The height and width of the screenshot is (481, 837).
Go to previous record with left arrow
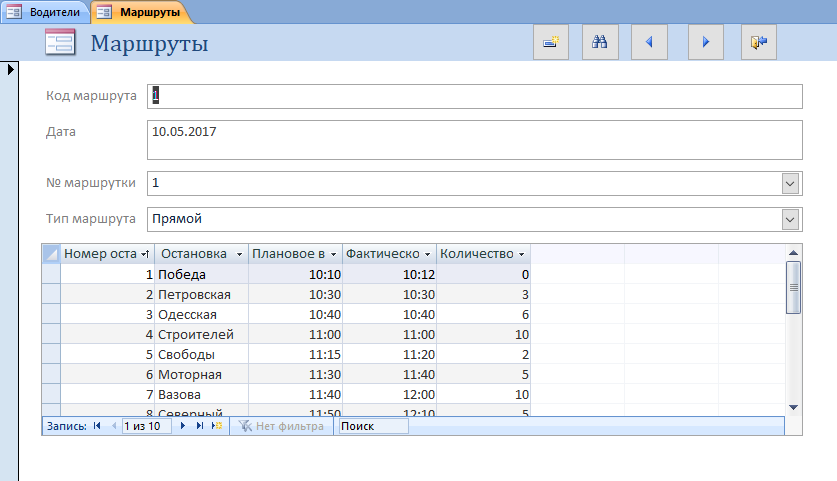(649, 42)
